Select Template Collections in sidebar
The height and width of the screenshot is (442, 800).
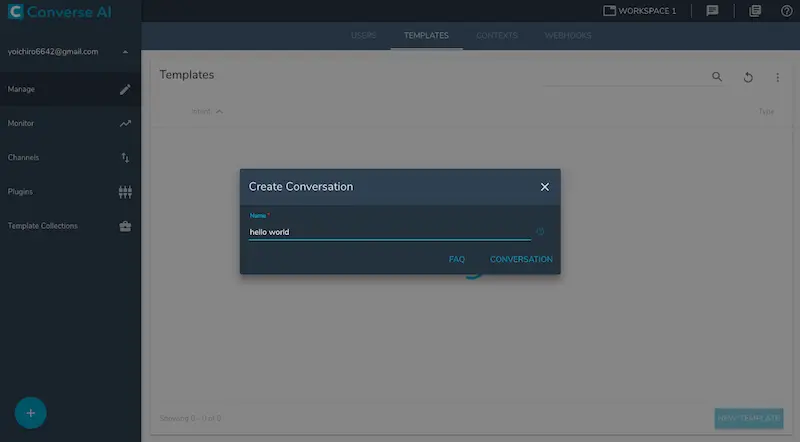[x=70, y=226]
